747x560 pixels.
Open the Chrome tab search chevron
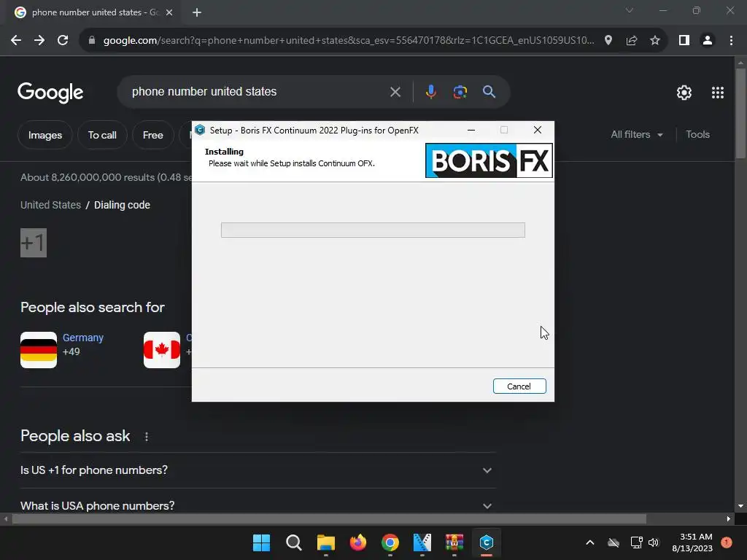tap(630, 10)
